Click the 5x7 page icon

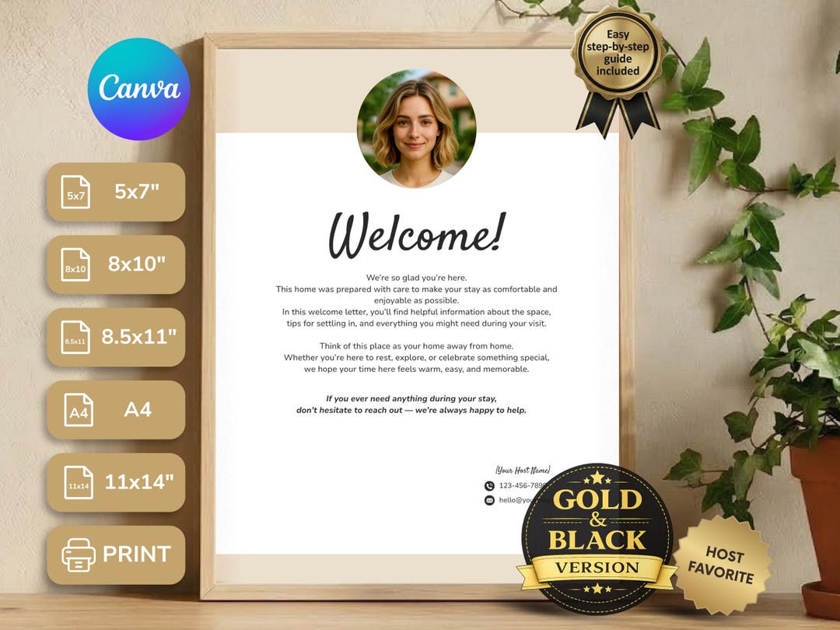pos(75,192)
